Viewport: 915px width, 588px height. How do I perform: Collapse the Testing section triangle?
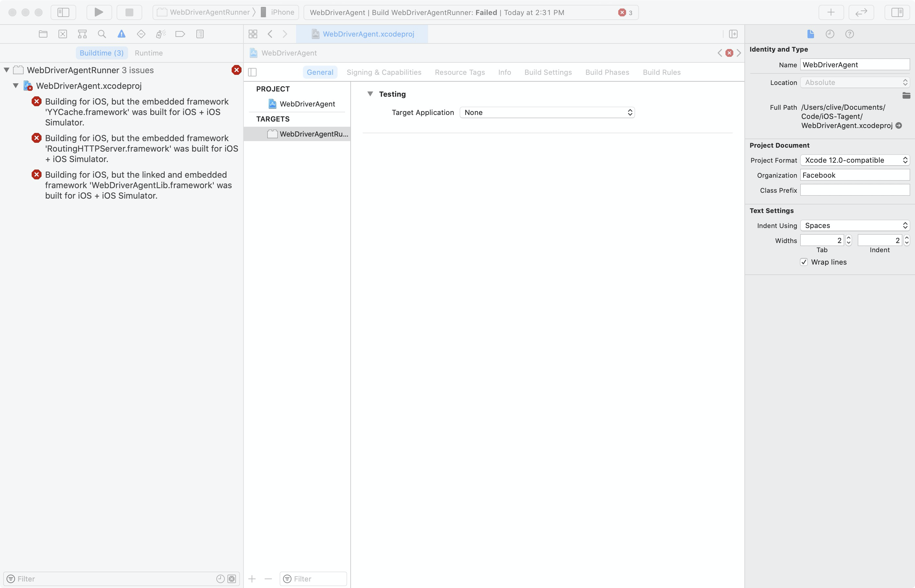(x=370, y=94)
